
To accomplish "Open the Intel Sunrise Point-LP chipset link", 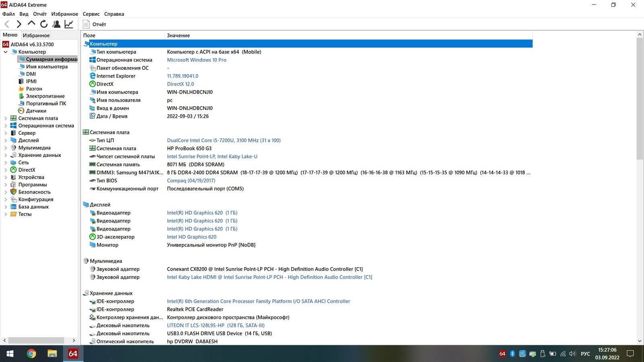I will pyautogui.click(x=212, y=156).
